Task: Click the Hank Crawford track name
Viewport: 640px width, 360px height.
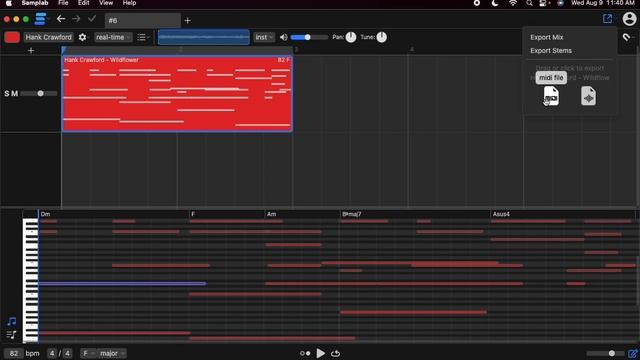Action: click(x=49, y=37)
